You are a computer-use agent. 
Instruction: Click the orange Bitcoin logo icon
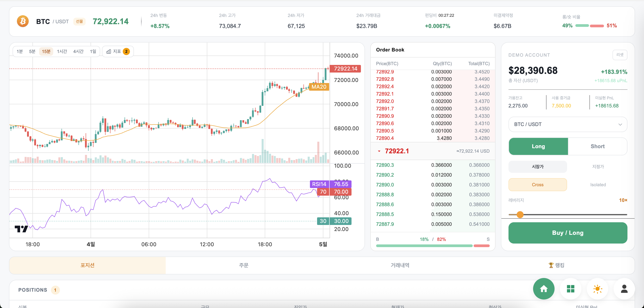[x=23, y=21]
